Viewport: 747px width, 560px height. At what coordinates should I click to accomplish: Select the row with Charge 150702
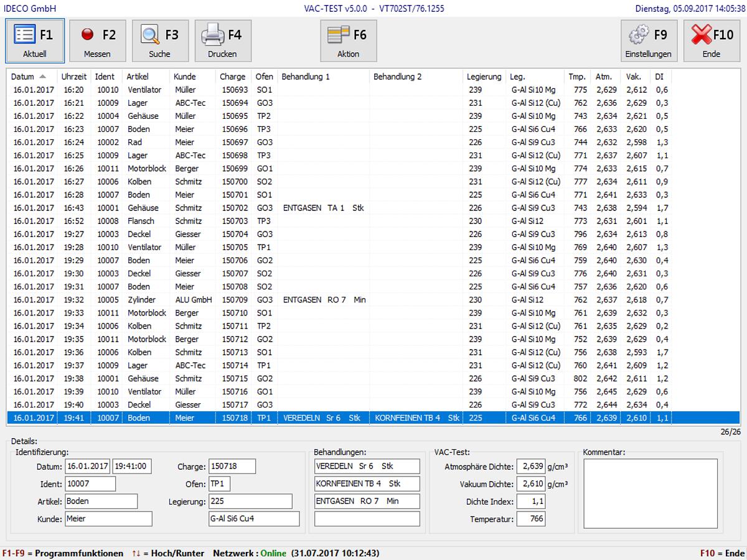point(339,208)
